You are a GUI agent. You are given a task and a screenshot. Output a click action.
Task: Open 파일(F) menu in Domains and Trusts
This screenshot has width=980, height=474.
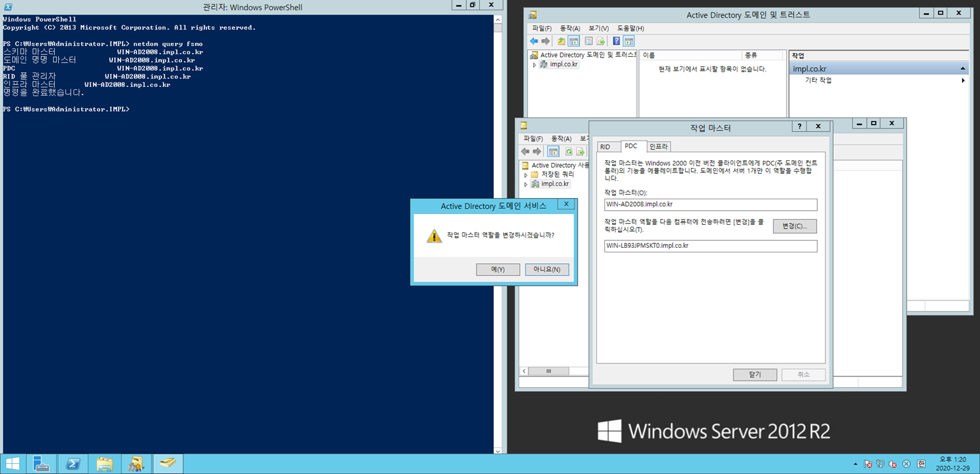[542, 28]
